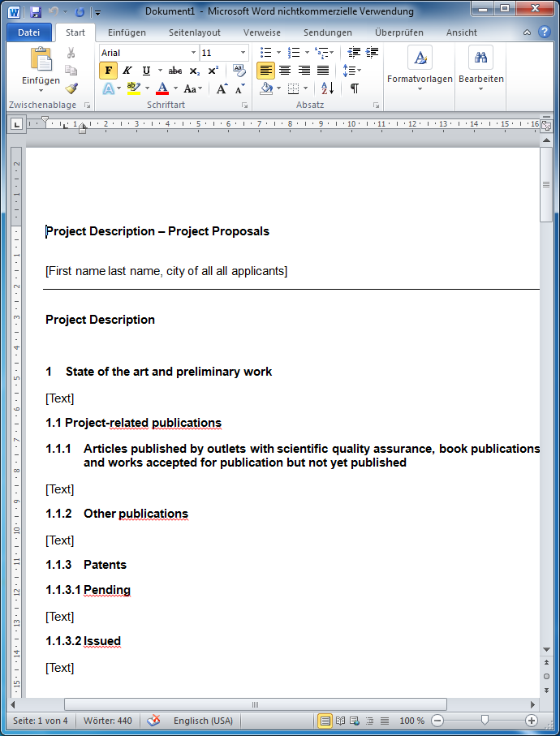Click the Save icon in quick access toolbar
This screenshot has height=736, width=560.
point(35,11)
